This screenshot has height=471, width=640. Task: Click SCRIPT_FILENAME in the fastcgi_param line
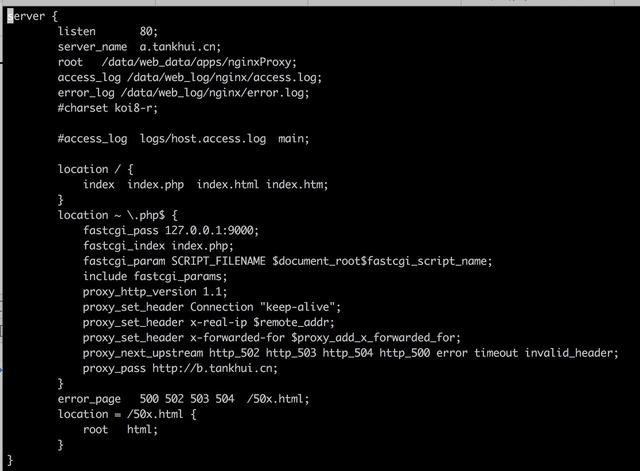[218, 261]
